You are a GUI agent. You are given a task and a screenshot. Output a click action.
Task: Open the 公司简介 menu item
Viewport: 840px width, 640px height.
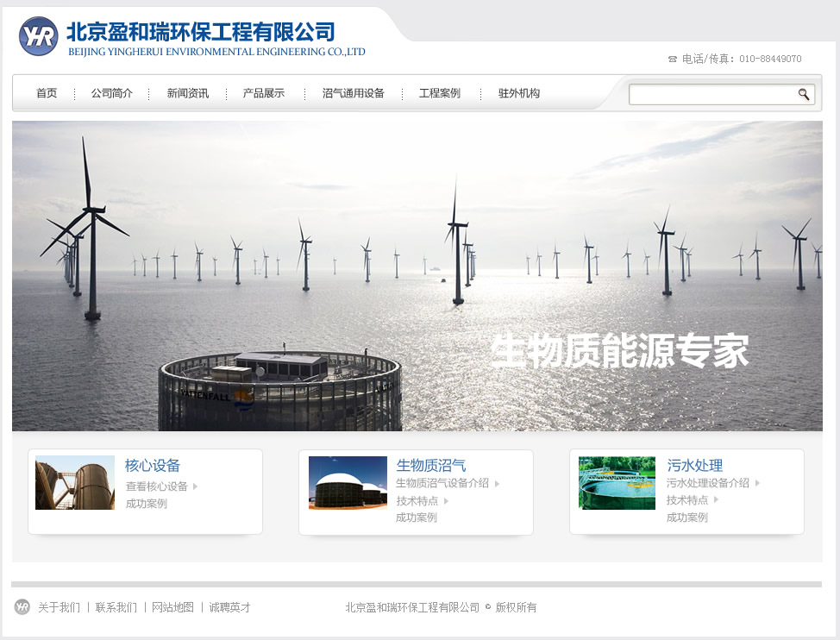(x=112, y=93)
